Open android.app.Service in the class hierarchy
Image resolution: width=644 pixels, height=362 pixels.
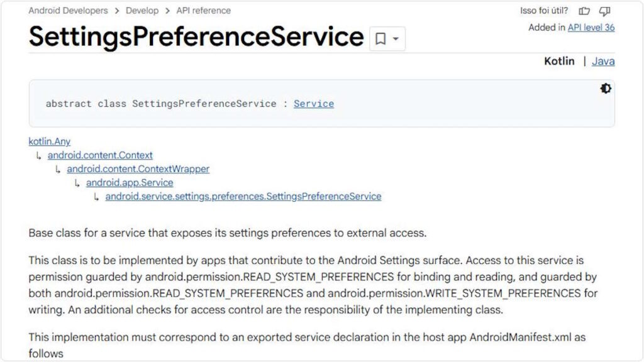click(130, 182)
